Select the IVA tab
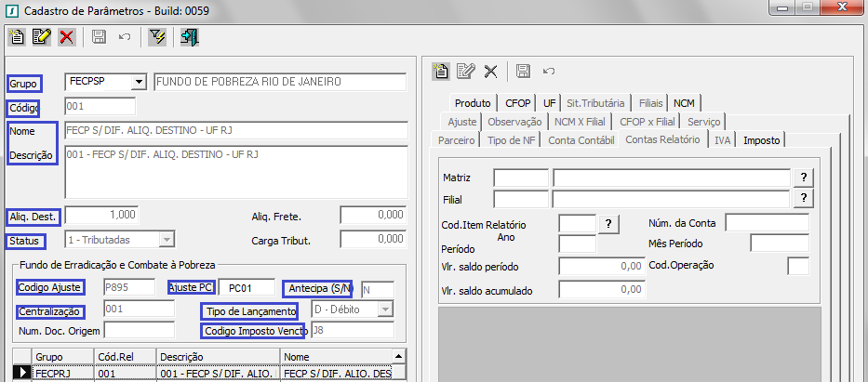868x382 pixels. [x=723, y=140]
